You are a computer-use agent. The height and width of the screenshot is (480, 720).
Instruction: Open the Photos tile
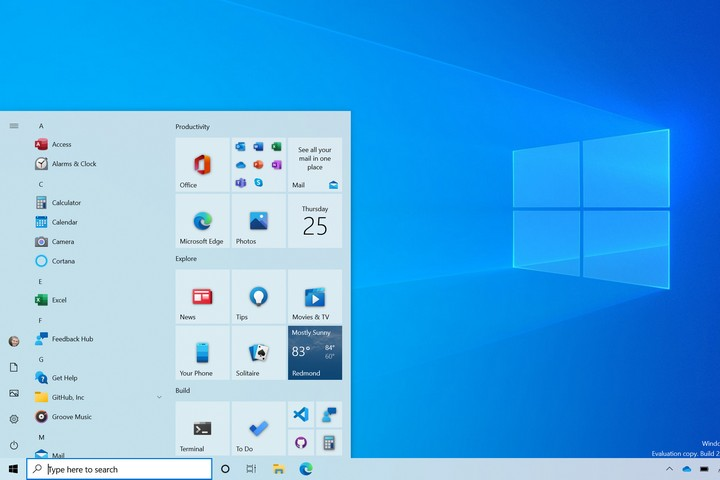pos(259,221)
